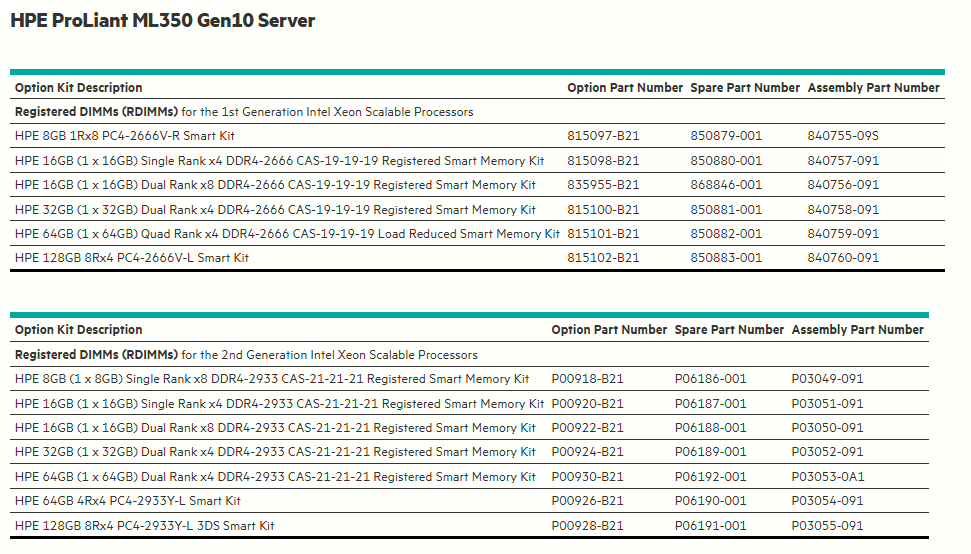This screenshot has width=971, height=554.
Task: Click assembly number P03050-091
Action: click(x=827, y=428)
